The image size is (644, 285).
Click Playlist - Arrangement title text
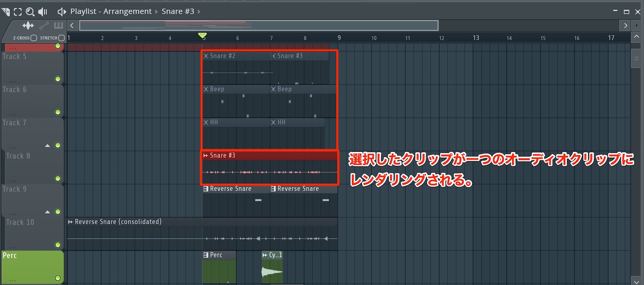click(111, 11)
